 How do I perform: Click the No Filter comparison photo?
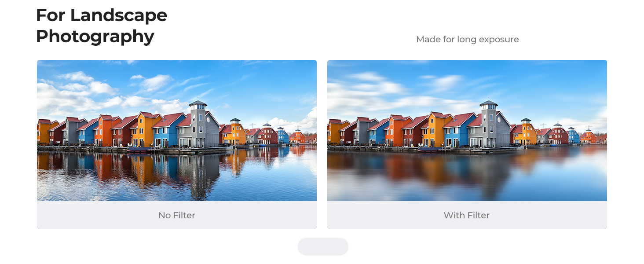click(177, 130)
